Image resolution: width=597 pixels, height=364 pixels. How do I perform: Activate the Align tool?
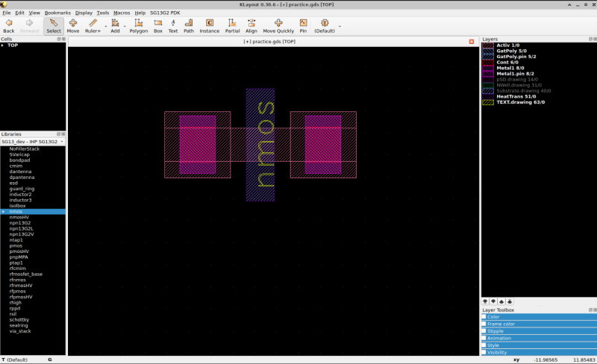pos(251,26)
